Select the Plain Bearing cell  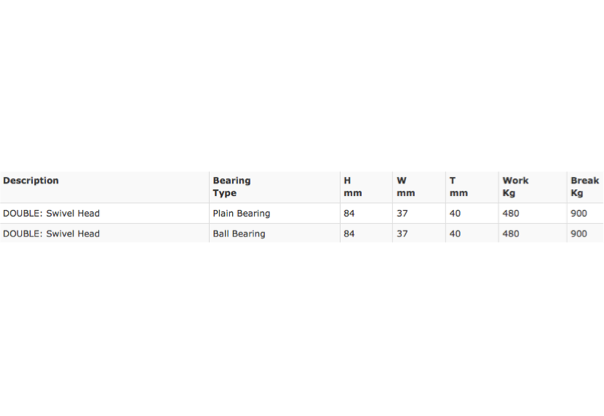[242, 214]
